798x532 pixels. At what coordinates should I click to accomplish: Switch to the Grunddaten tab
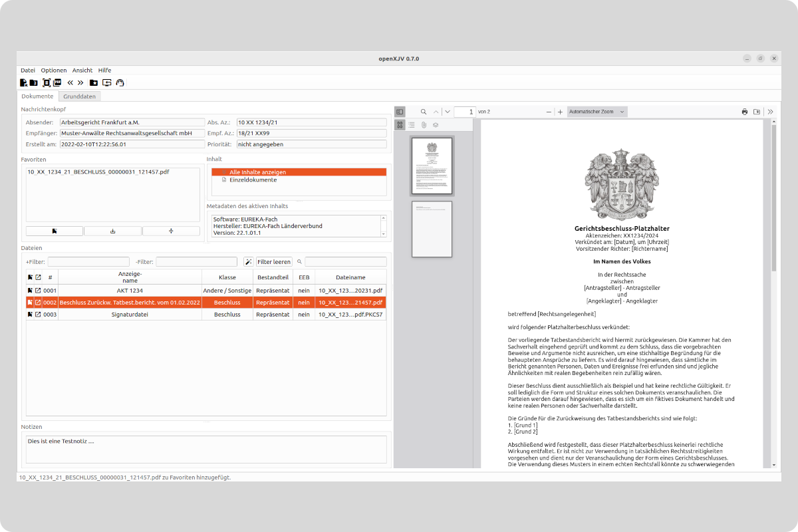click(78, 96)
